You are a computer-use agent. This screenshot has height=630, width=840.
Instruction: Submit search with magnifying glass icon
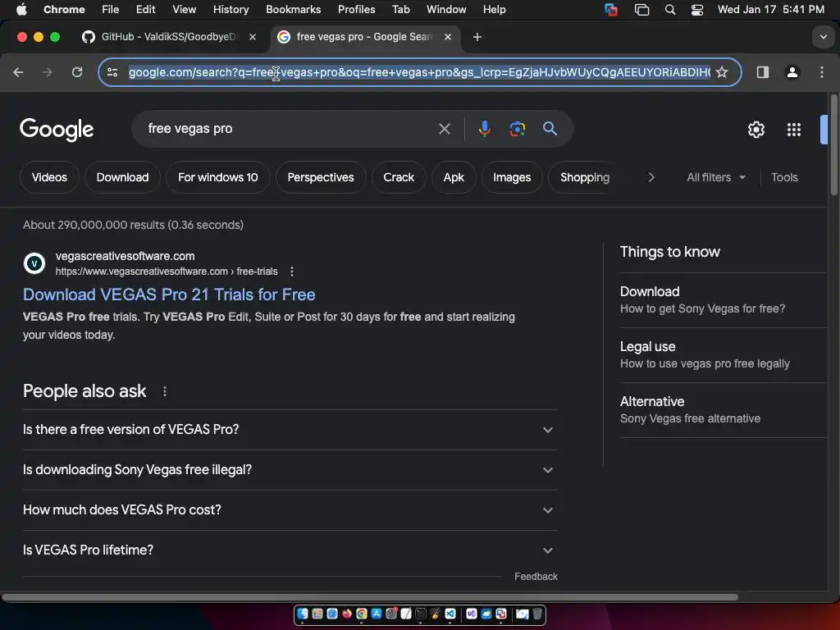[x=550, y=129]
